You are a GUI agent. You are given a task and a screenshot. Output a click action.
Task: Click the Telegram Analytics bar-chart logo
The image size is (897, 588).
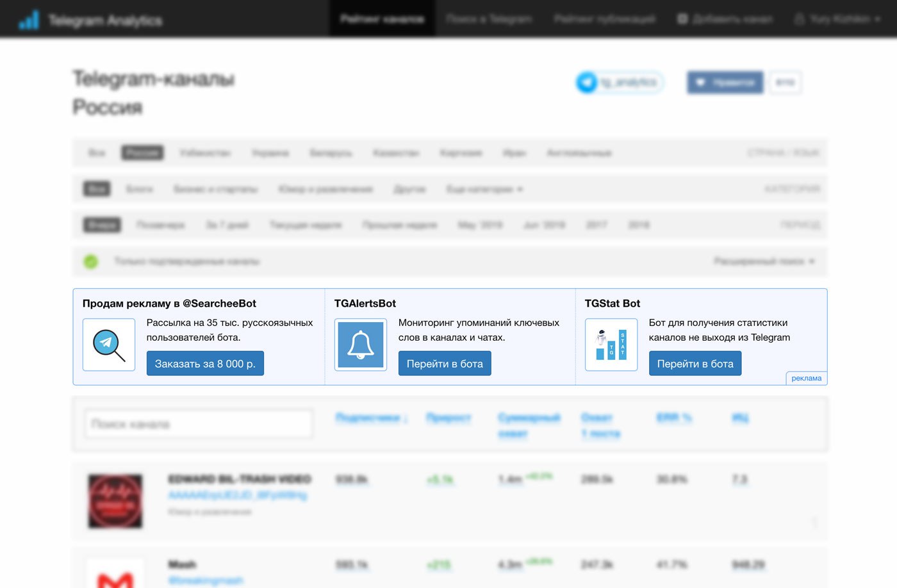(29, 20)
